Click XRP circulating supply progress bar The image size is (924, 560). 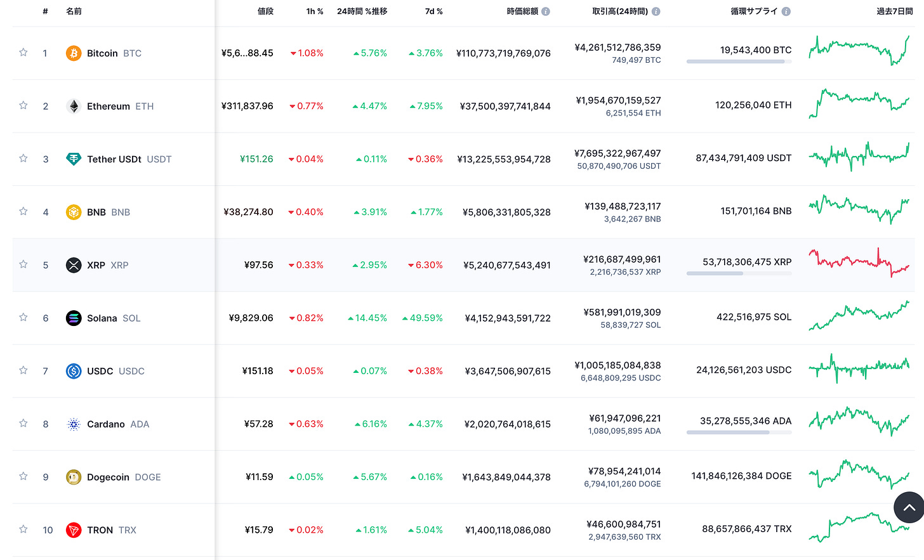[x=739, y=273]
